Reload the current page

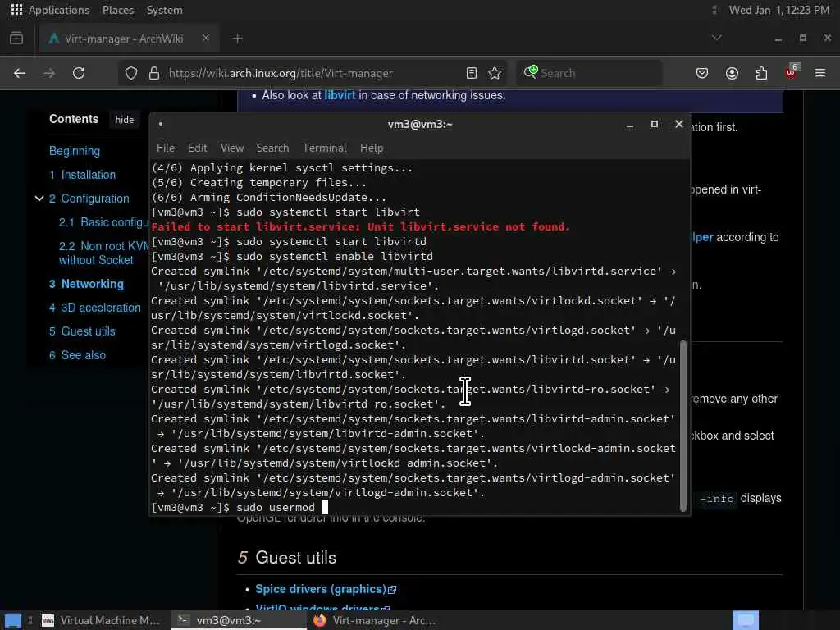click(x=79, y=73)
